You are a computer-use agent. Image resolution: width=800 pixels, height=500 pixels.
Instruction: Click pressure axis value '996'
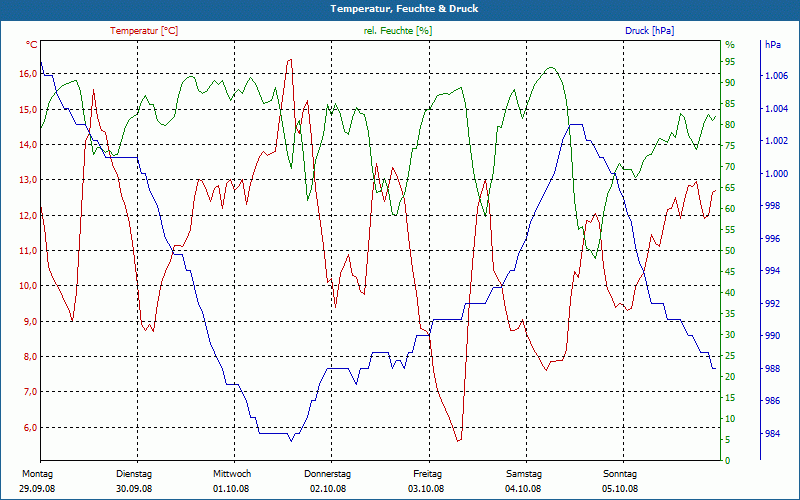(x=772, y=239)
